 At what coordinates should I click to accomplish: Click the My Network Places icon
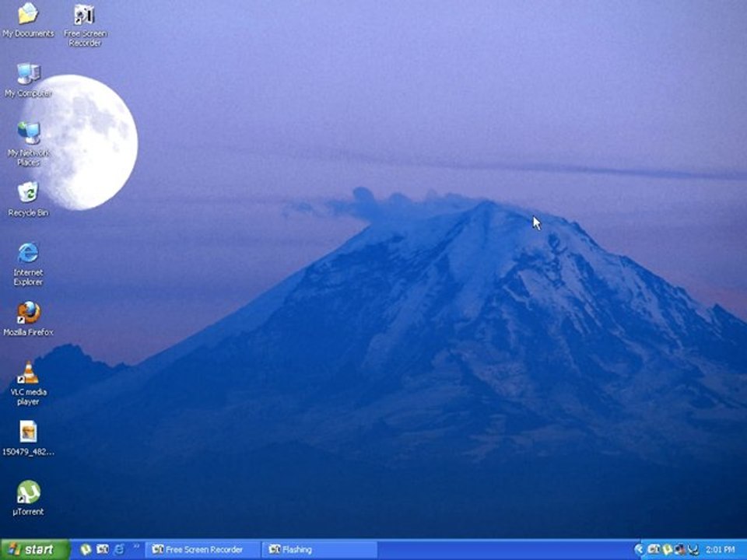[x=28, y=144]
